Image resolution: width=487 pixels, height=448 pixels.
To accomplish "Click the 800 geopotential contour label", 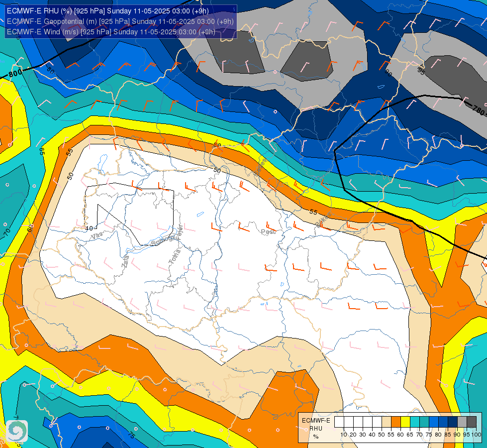I will tap(15, 74).
